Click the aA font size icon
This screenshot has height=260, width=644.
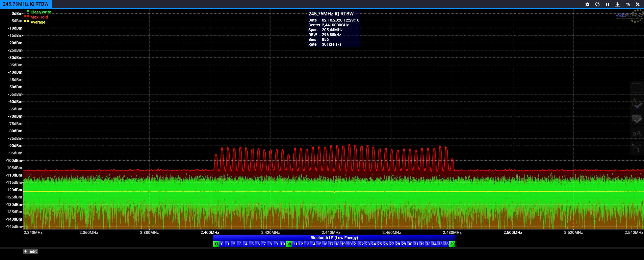pos(637,134)
